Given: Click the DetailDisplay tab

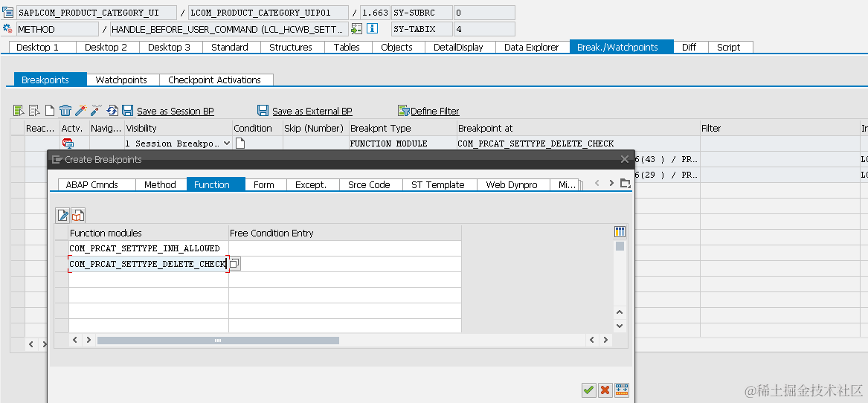Looking at the screenshot, I should 458,47.
